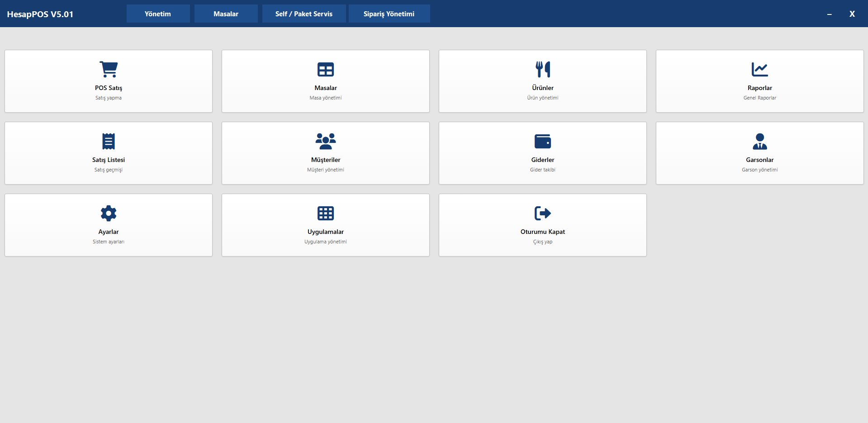Click the 'Sistem ayarları' subtitle text

click(x=109, y=242)
